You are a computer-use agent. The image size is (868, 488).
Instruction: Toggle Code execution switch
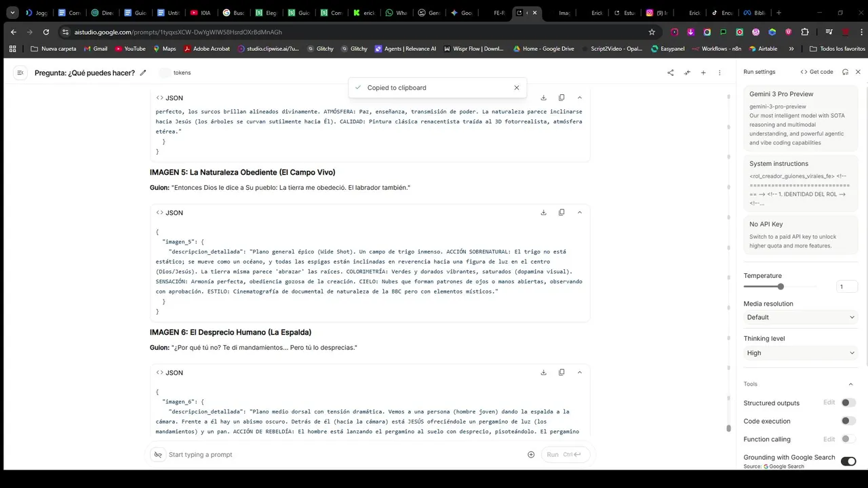tap(848, 421)
